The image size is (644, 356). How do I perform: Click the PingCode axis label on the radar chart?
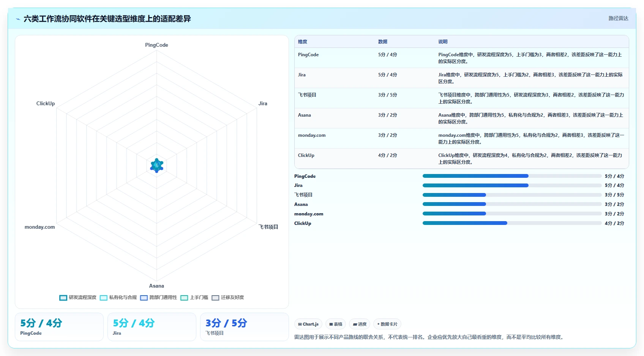[x=156, y=45]
